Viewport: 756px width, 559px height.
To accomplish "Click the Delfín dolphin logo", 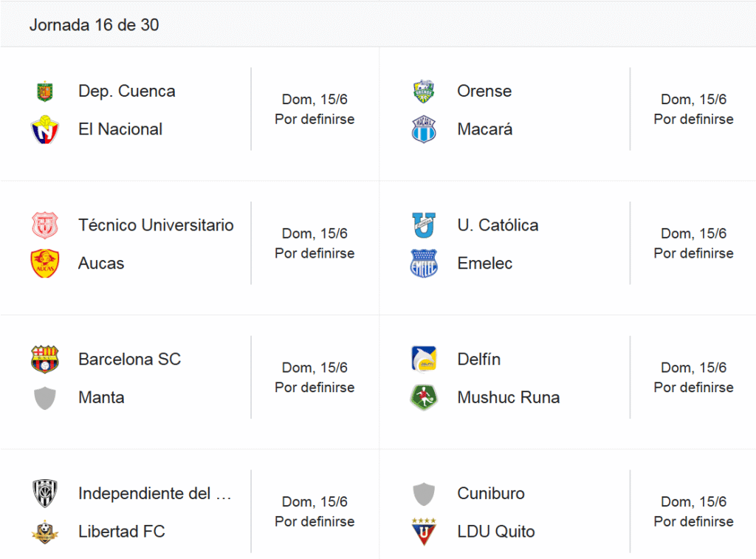I will point(424,360).
